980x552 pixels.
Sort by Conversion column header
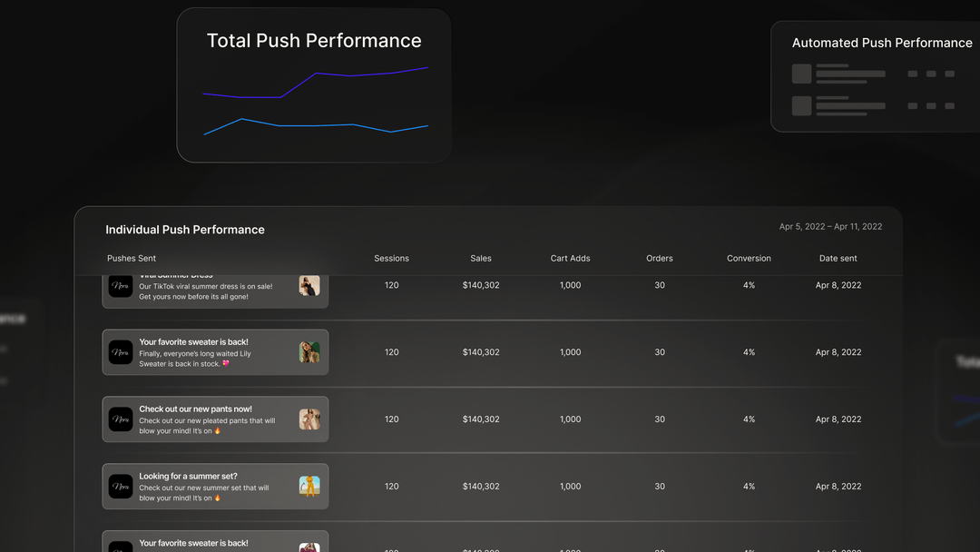(x=749, y=258)
